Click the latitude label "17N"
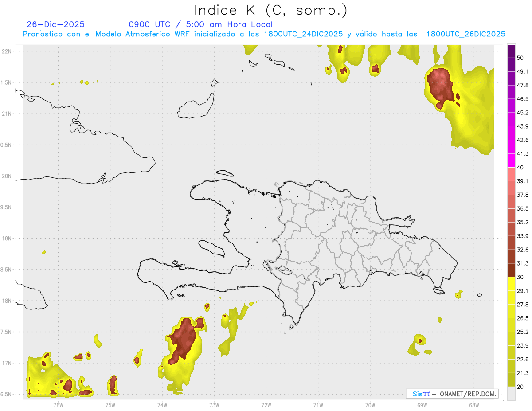Image resolution: width=532 pixels, height=411 pixels. 7,363
